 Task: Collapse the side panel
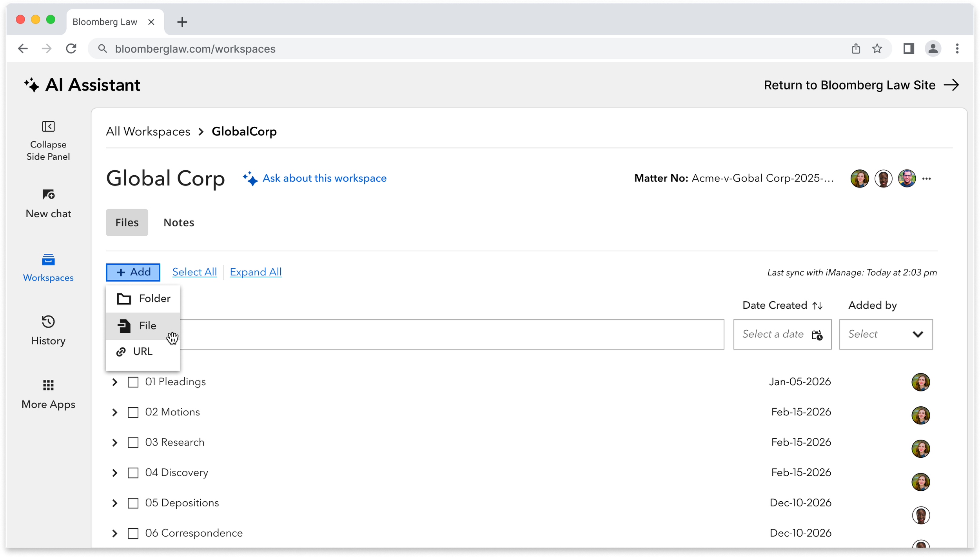pyautogui.click(x=48, y=139)
